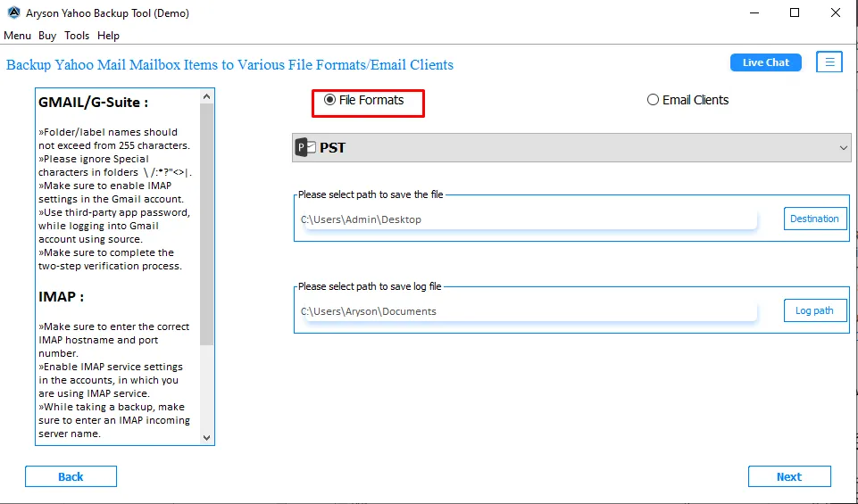Image resolution: width=858 pixels, height=504 pixels.
Task: Click 'Please ignore Special characters in folders' text
Action: [115, 166]
